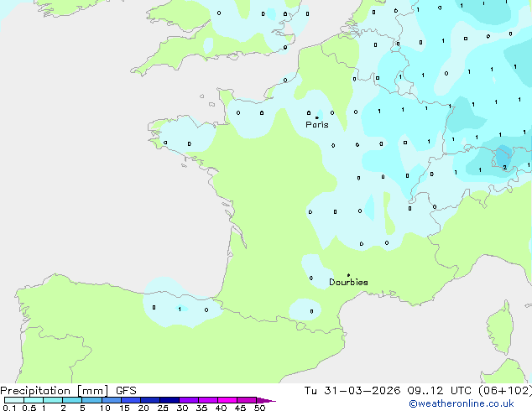This screenshot has height=411, width=532.
Task: Select the 10–15 mm legend color
Action: tap(112, 400)
